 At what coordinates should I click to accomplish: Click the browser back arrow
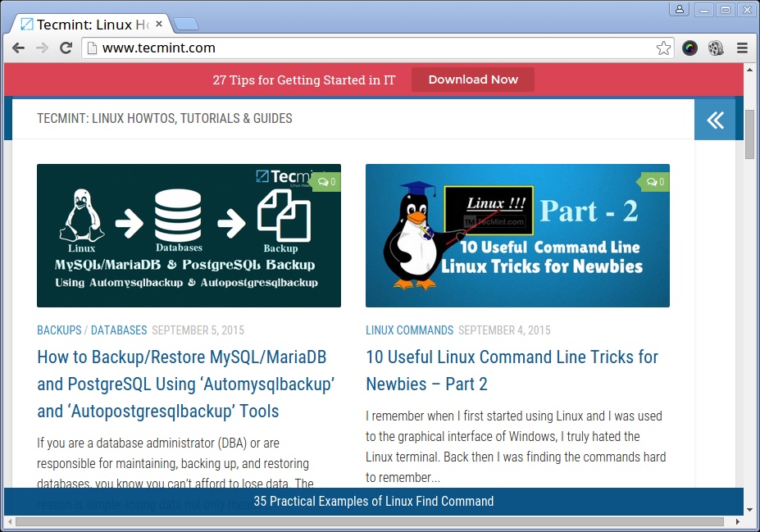tap(18, 48)
